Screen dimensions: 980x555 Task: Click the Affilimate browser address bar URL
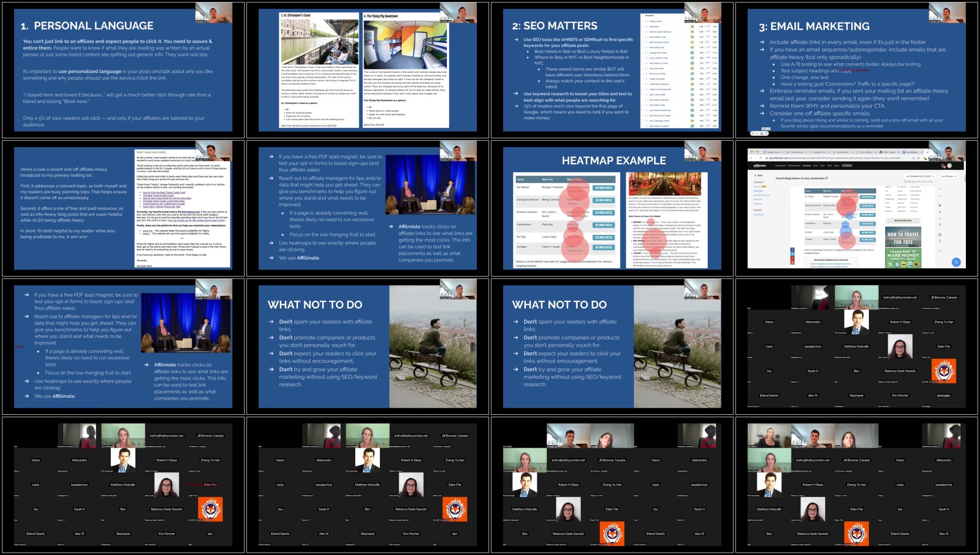tap(835, 158)
